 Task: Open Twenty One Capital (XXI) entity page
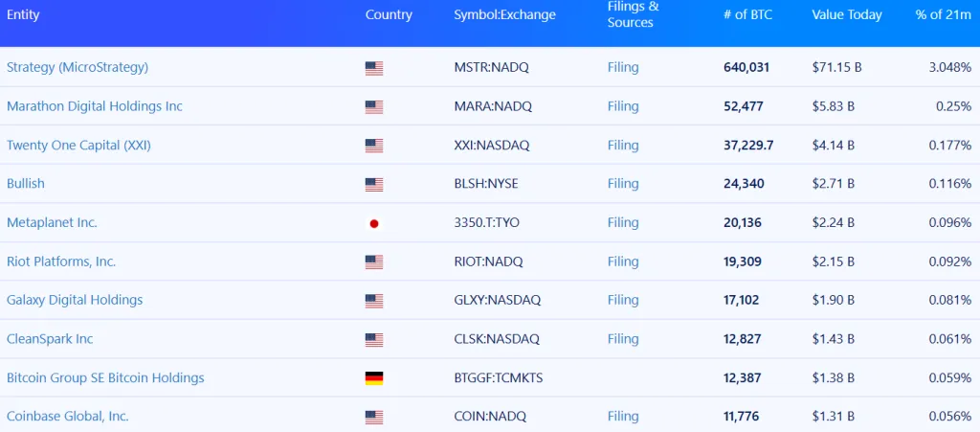pyautogui.click(x=78, y=146)
